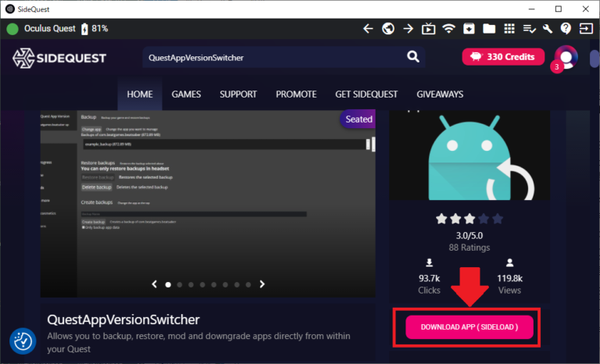Click the magnifier search icon

[413, 56]
